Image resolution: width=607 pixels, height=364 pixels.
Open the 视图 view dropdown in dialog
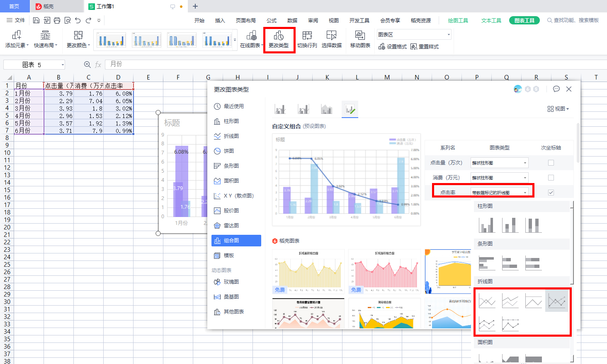pyautogui.click(x=558, y=109)
